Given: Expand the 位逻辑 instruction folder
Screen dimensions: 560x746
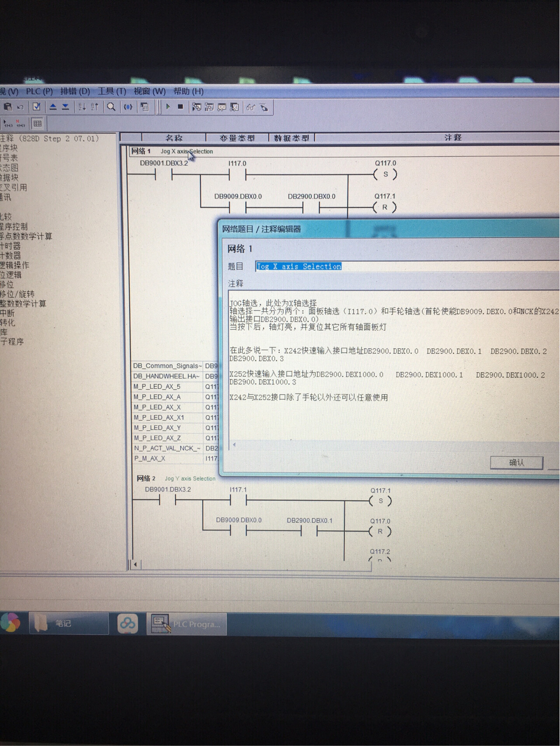Looking at the screenshot, I should click(11, 275).
